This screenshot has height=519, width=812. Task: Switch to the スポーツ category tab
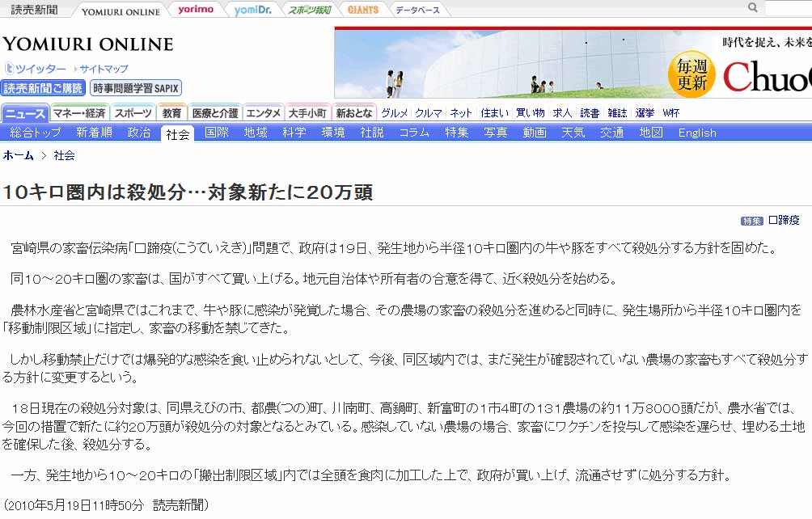132,113
